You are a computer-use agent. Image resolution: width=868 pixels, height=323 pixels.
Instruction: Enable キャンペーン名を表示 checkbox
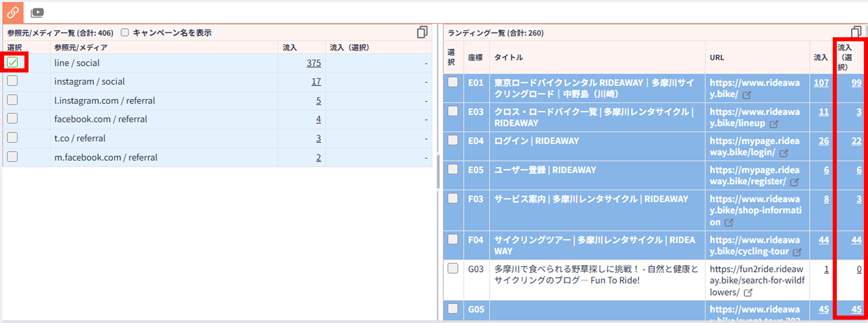tap(125, 33)
